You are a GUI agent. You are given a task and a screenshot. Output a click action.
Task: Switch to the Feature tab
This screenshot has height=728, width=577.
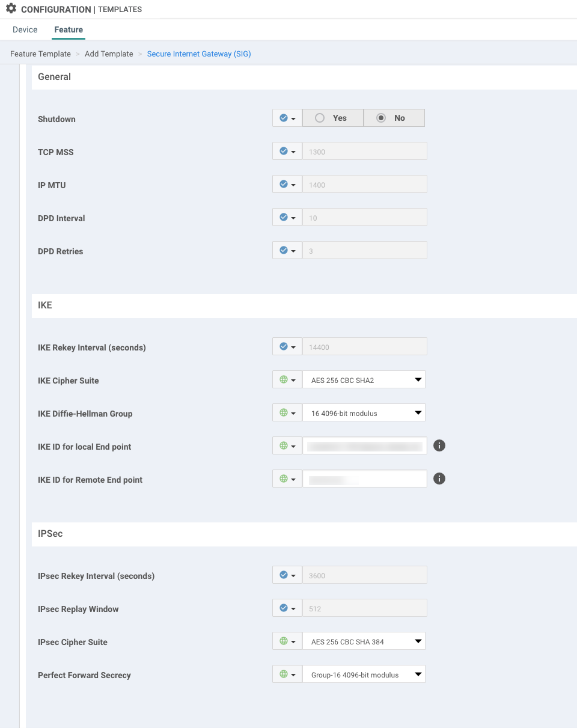point(69,29)
